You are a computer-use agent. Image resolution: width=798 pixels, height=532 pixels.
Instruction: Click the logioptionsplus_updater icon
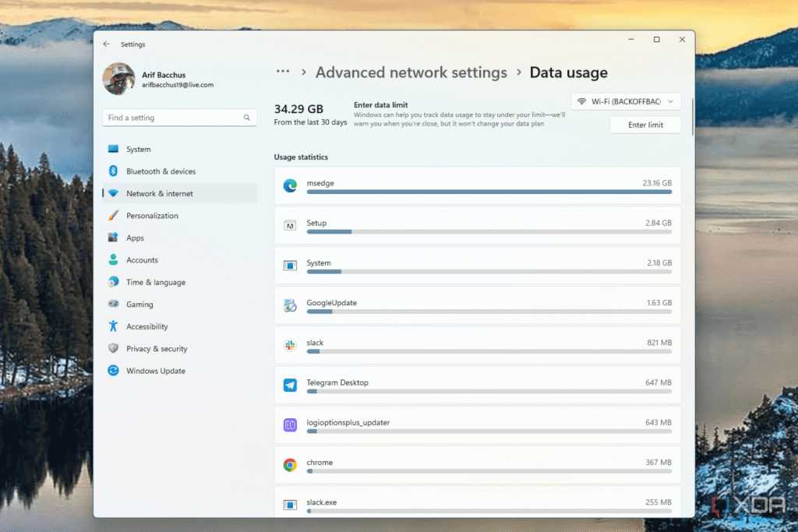click(x=290, y=425)
